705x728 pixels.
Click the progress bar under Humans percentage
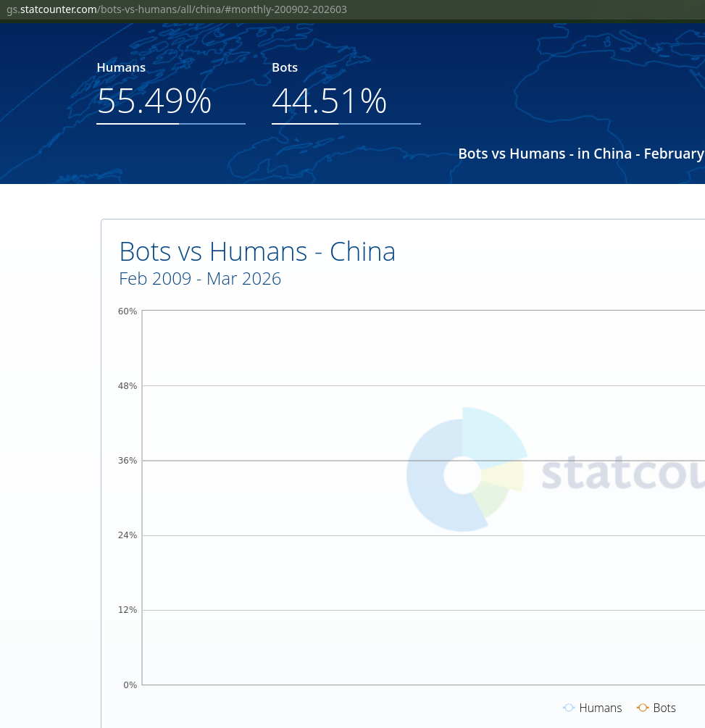[170, 124]
